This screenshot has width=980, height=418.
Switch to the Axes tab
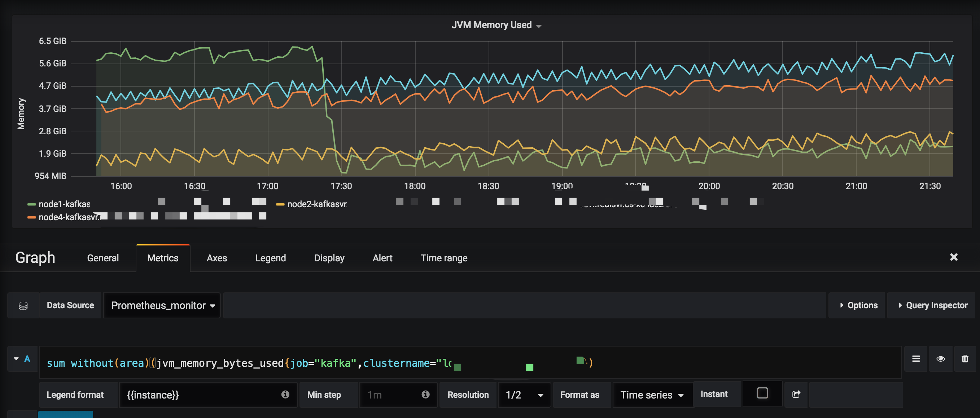tap(216, 258)
